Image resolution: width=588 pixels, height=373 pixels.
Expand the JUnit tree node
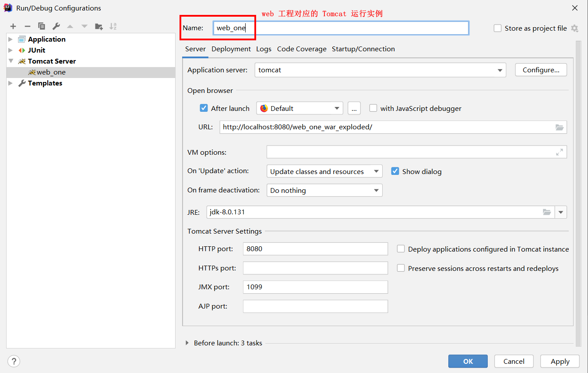pyautogui.click(x=11, y=50)
